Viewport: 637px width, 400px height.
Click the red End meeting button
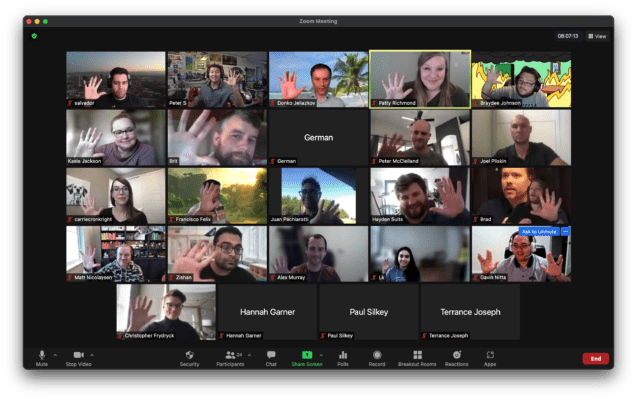coord(595,358)
